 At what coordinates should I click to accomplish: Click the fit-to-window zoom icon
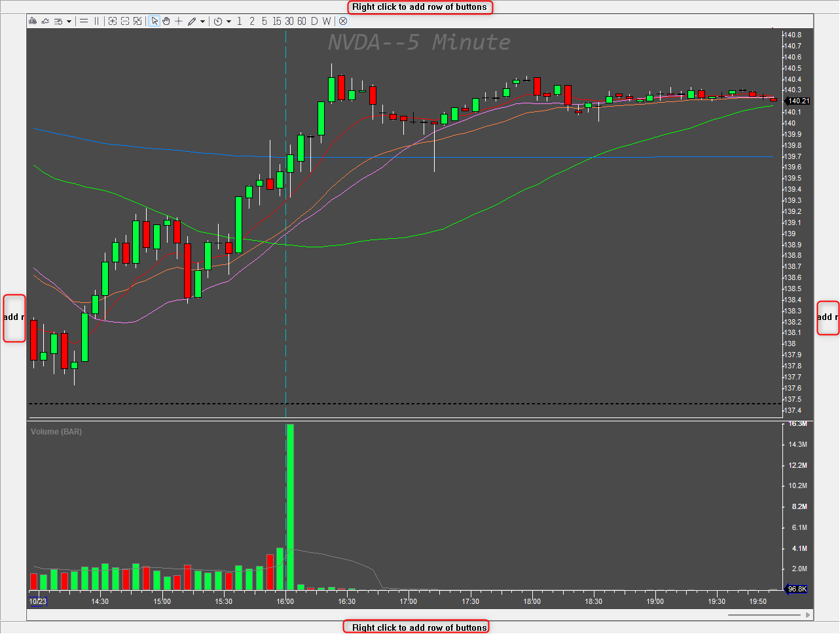click(x=137, y=21)
